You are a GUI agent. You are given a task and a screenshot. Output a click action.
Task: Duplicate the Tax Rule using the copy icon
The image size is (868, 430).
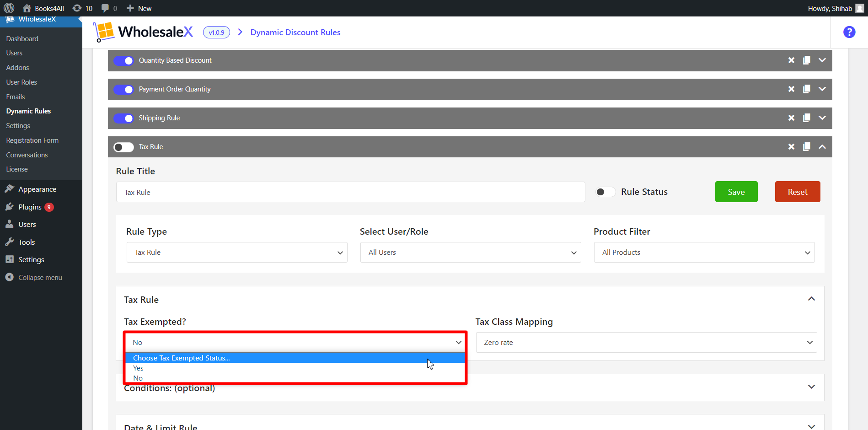click(x=807, y=147)
